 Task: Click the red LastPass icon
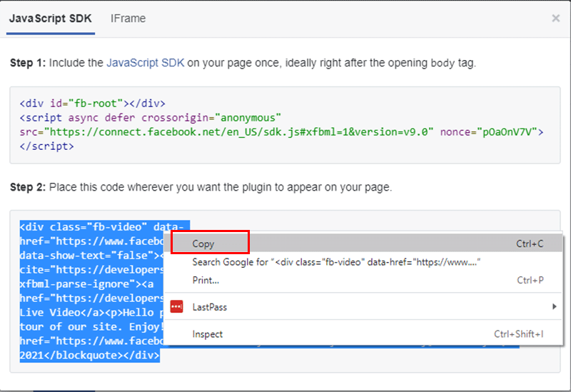pos(176,307)
